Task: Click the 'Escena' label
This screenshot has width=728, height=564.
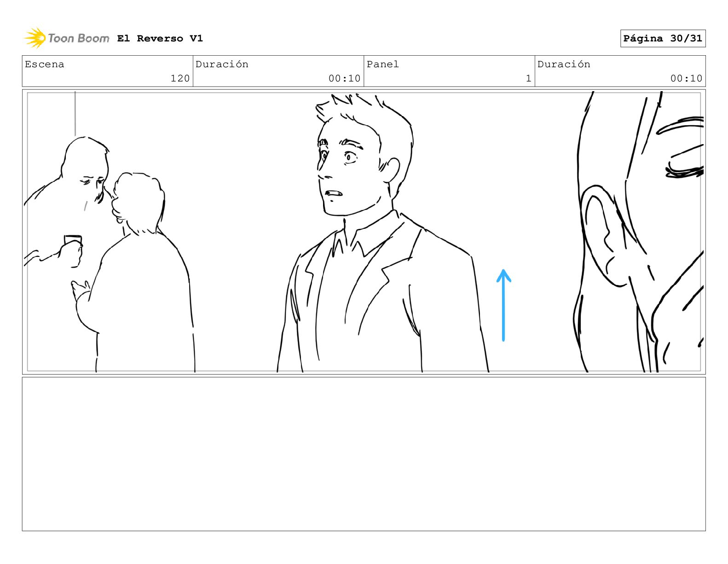Action: click(45, 64)
